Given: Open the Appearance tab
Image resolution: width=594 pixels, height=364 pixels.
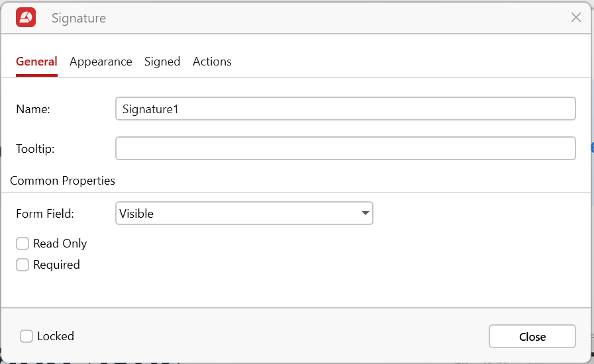Looking at the screenshot, I should tap(101, 62).
